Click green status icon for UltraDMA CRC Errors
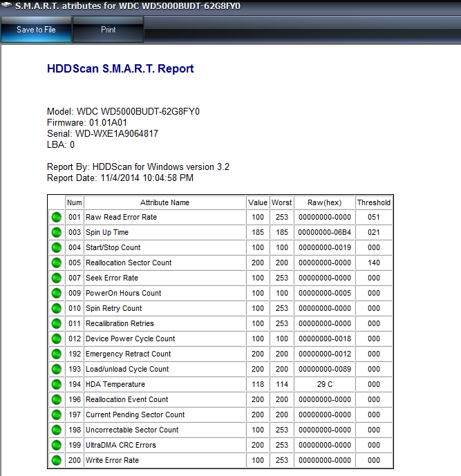 [57, 445]
